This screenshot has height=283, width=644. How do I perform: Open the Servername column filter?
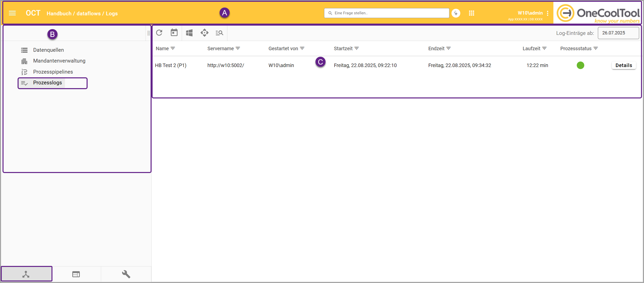(238, 48)
